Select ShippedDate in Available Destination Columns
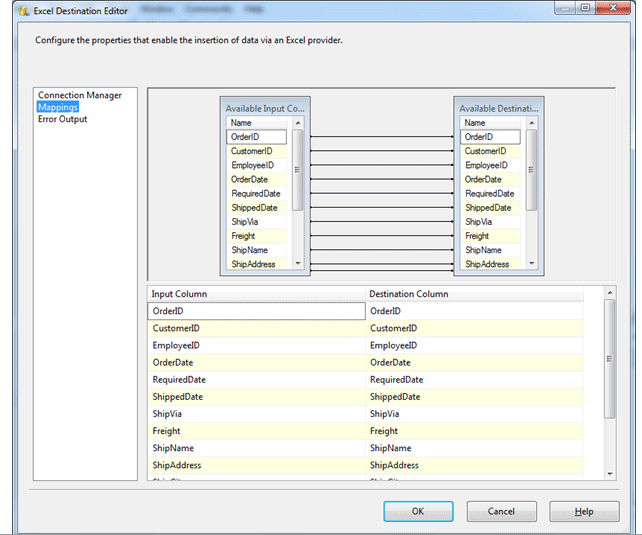642x535 pixels. pos(490,208)
